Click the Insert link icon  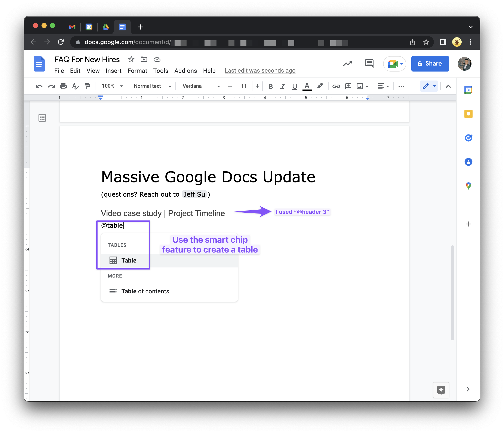coord(336,86)
